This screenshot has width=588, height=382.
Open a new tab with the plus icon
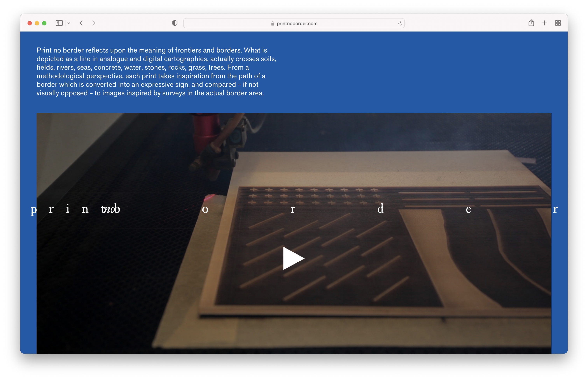(x=544, y=23)
